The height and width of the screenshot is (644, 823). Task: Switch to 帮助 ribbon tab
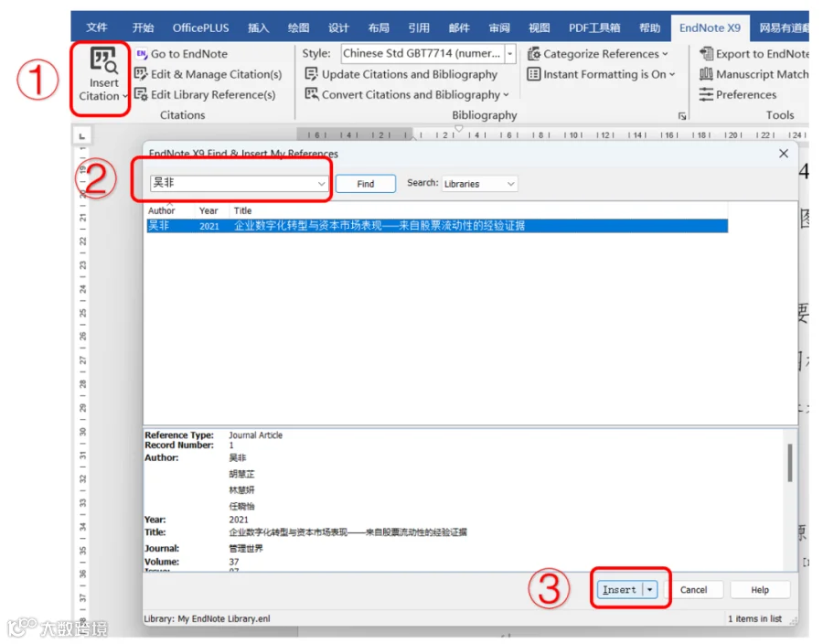coord(650,27)
